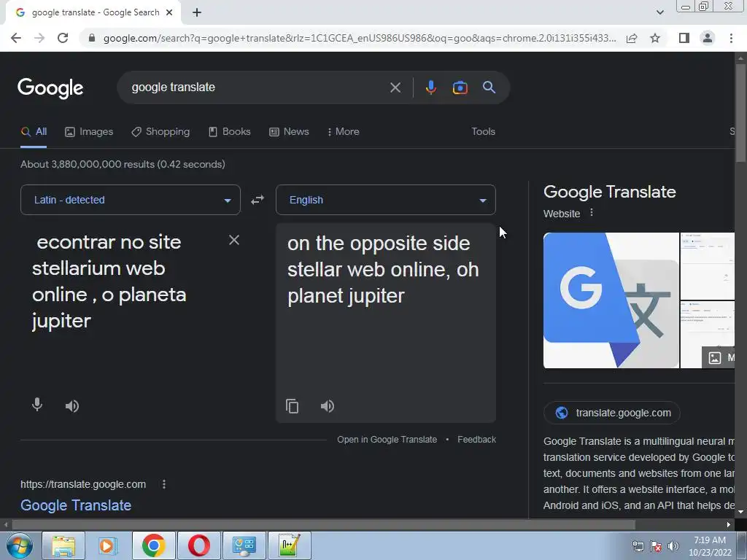Visit the translate.google.com chip
This screenshot has width=747, height=560.
pyautogui.click(x=612, y=413)
